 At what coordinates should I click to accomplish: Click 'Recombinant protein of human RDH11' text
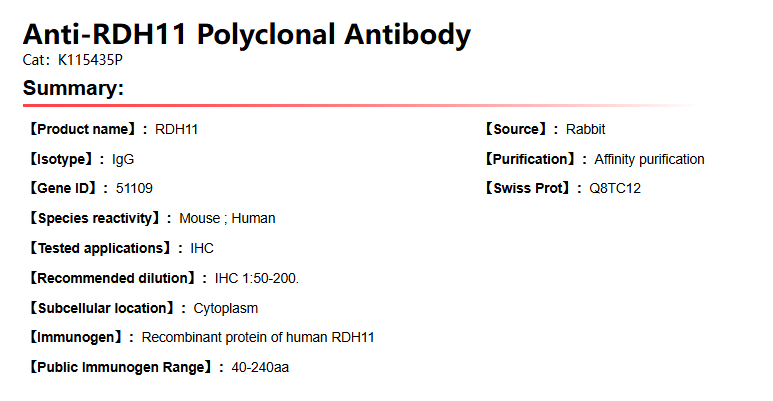pos(258,338)
